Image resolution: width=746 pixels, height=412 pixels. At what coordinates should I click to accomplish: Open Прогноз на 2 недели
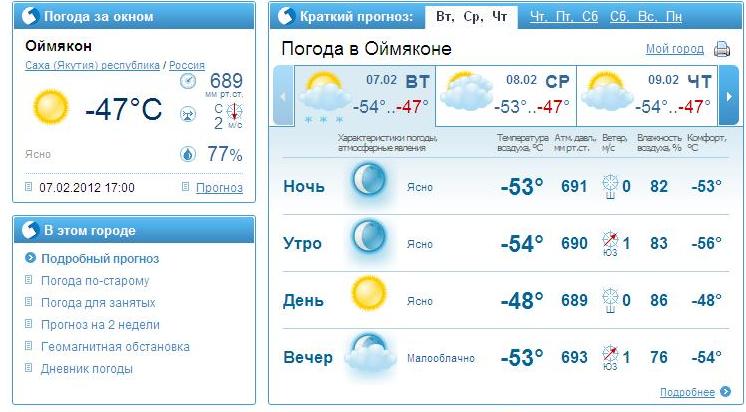pos(100,325)
